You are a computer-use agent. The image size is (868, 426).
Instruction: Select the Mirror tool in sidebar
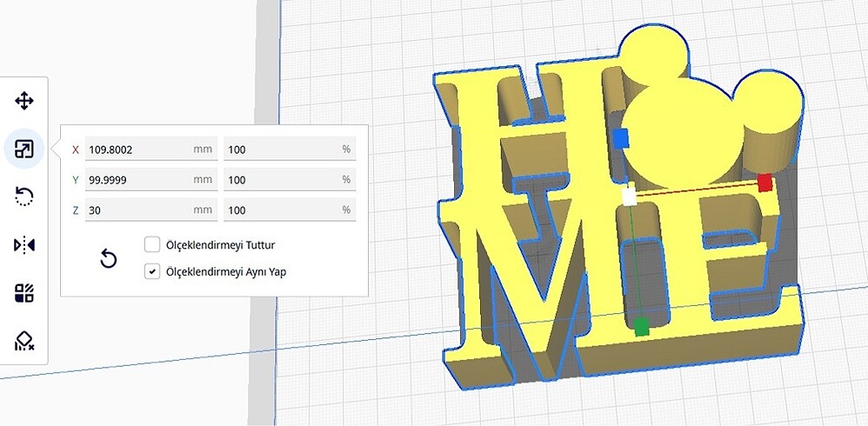pos(23,244)
